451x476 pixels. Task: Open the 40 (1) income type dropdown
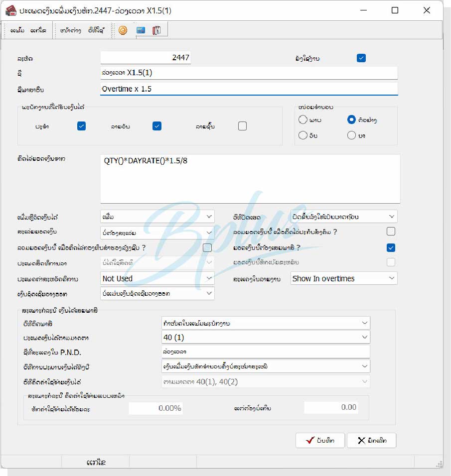(x=266, y=337)
